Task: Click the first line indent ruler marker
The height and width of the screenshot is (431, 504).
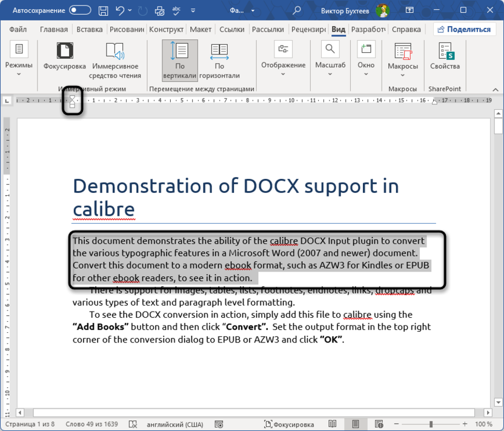Action: (72, 97)
